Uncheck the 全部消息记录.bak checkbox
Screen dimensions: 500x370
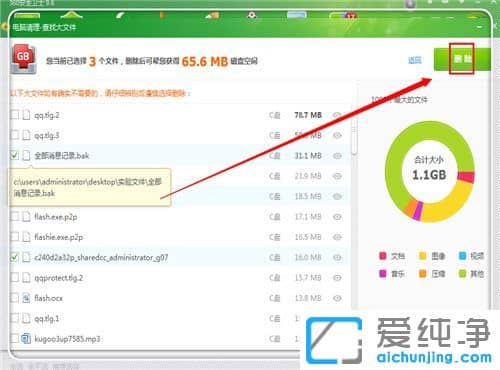(14, 155)
